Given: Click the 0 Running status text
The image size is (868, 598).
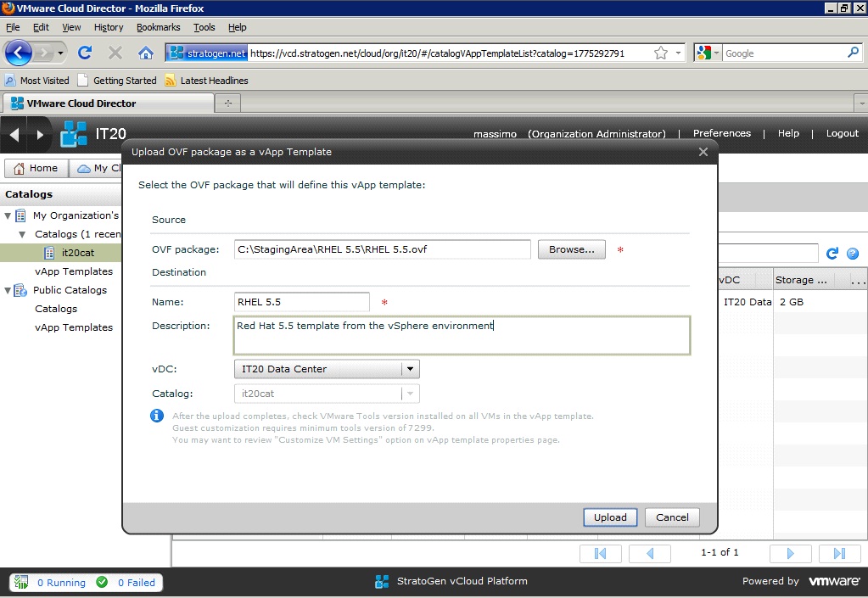Looking at the screenshot, I should point(61,583).
